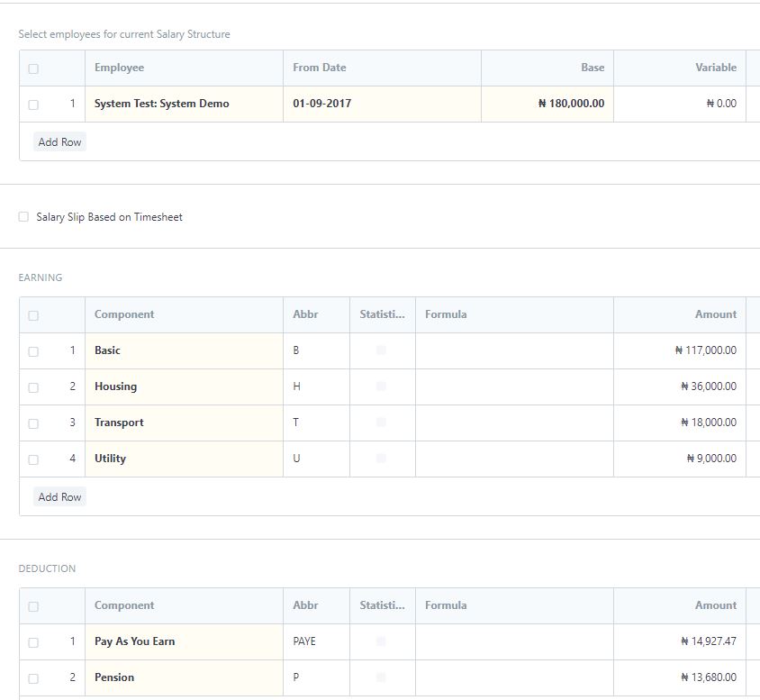Click the Basic component cell
Screen dimensions: 760x700
point(185,350)
